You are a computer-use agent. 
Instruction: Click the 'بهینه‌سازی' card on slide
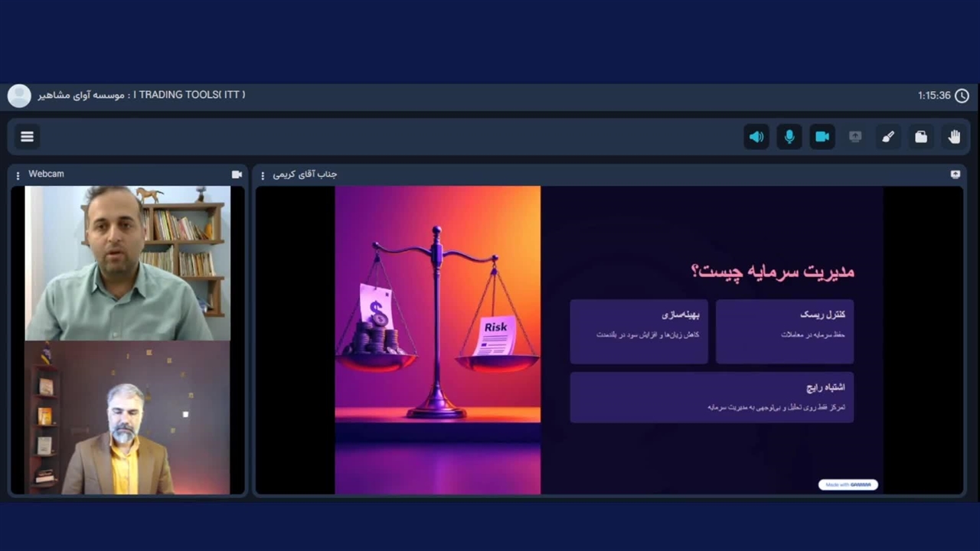click(639, 331)
